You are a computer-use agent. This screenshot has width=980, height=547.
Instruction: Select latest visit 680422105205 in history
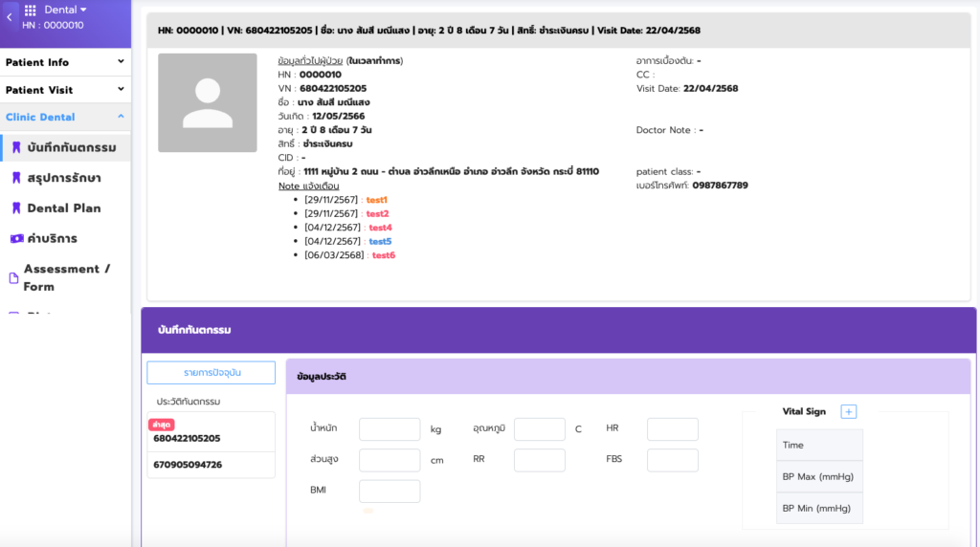click(188, 438)
